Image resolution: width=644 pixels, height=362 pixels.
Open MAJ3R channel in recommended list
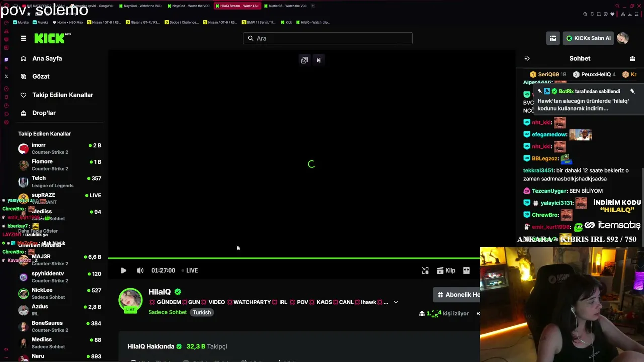tap(59, 260)
